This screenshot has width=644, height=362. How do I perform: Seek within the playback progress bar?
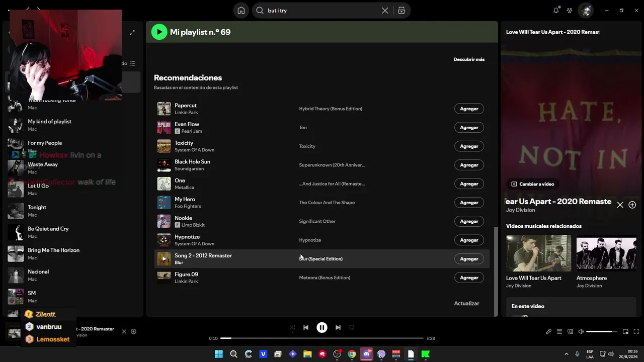(322, 338)
